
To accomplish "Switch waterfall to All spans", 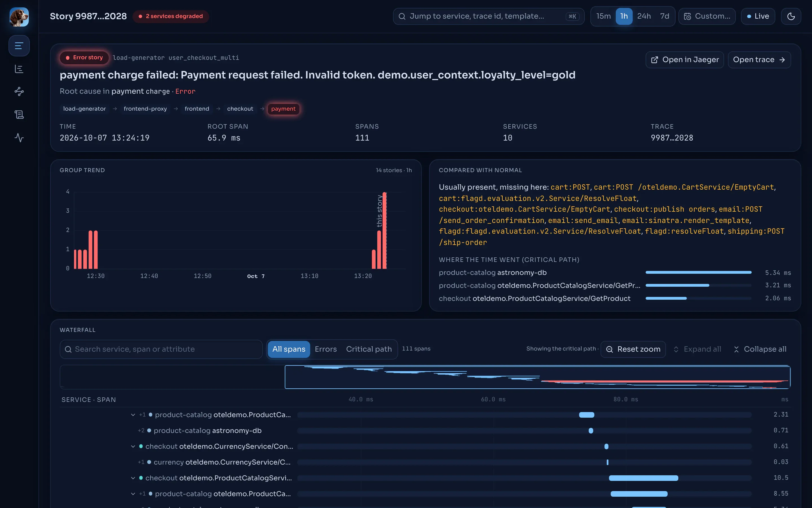I will coord(288,349).
